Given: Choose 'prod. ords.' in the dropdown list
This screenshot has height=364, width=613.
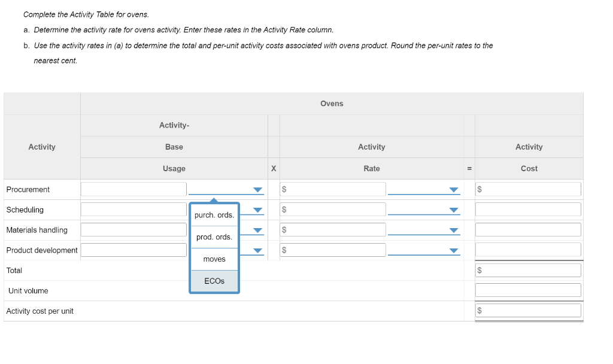Looking at the screenshot, I should (x=214, y=237).
